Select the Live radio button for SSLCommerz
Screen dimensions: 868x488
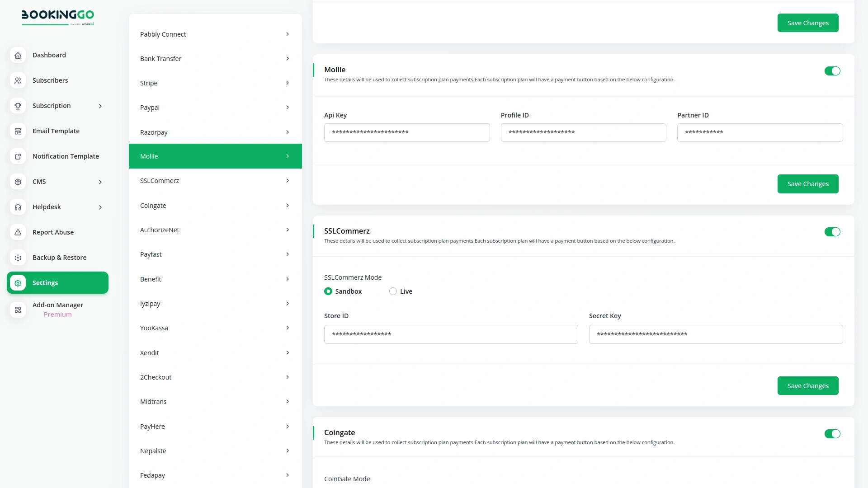click(x=392, y=291)
